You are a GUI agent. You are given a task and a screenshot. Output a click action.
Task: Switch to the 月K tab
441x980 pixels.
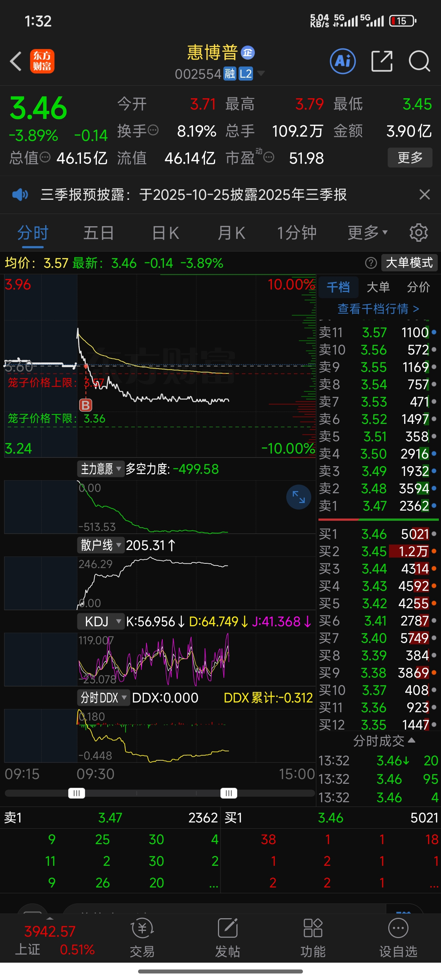point(231,233)
